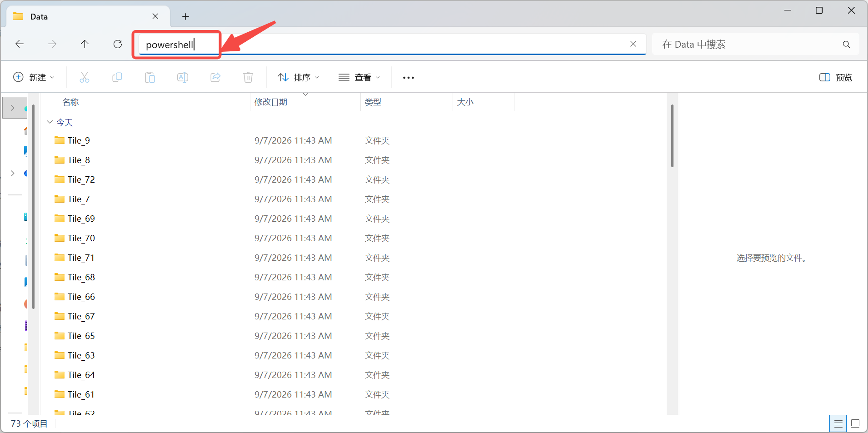Select the Tile_63 folder

pos(81,355)
